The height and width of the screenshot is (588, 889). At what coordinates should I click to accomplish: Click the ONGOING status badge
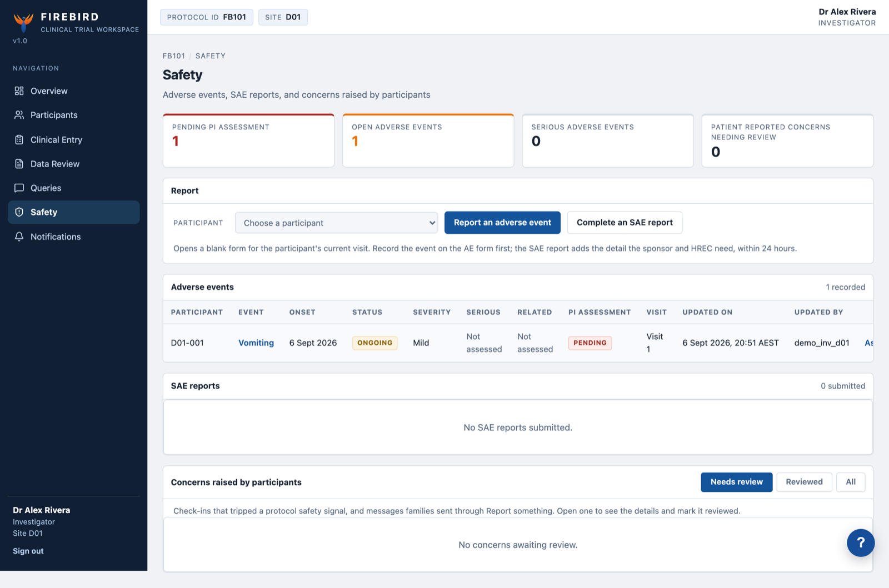374,343
